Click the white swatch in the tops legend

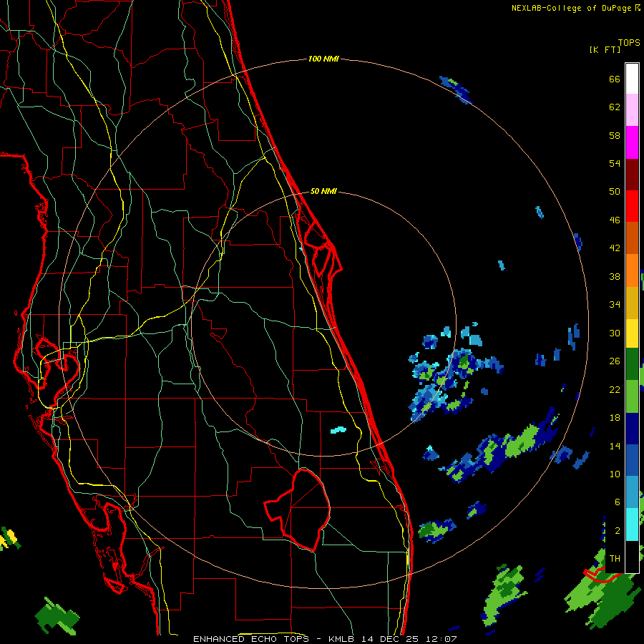[632, 79]
